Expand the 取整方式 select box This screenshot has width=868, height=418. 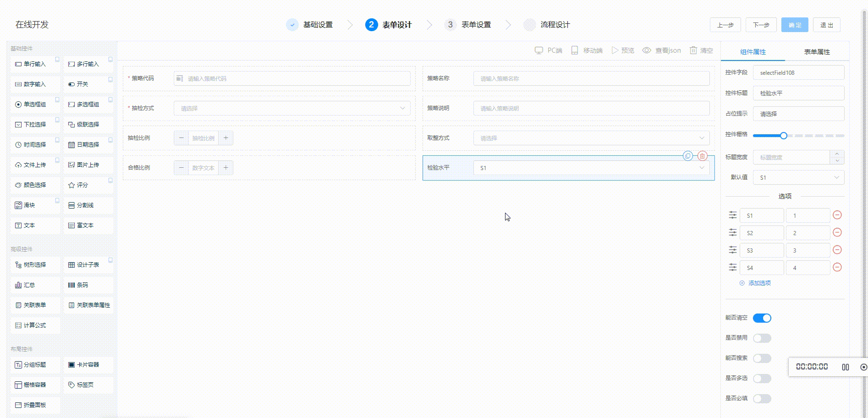click(x=591, y=138)
